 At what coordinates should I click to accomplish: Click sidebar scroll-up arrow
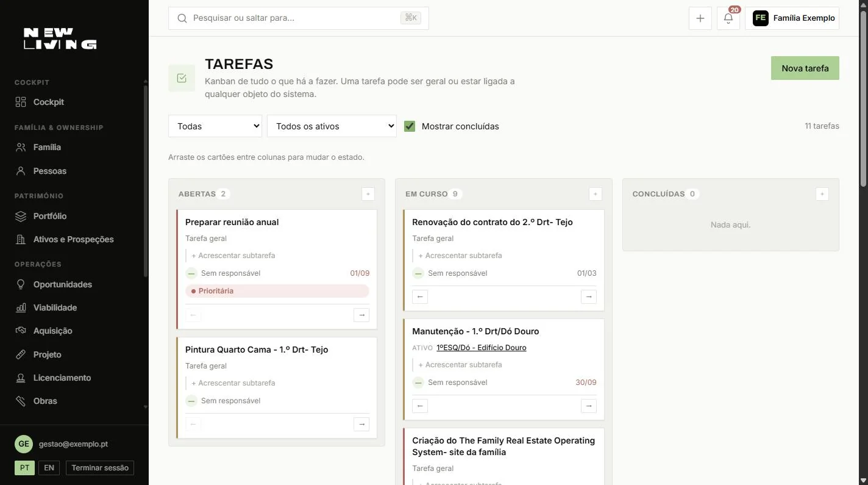[145, 81]
